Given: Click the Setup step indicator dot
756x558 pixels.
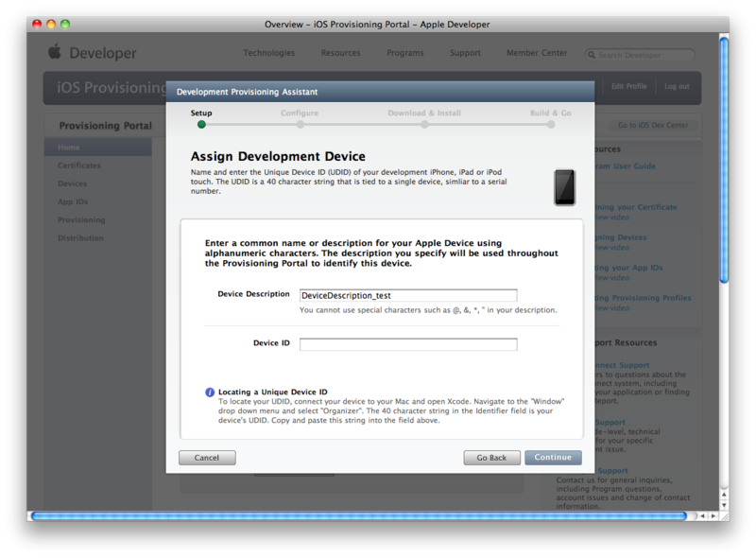Looking at the screenshot, I should coord(201,125).
